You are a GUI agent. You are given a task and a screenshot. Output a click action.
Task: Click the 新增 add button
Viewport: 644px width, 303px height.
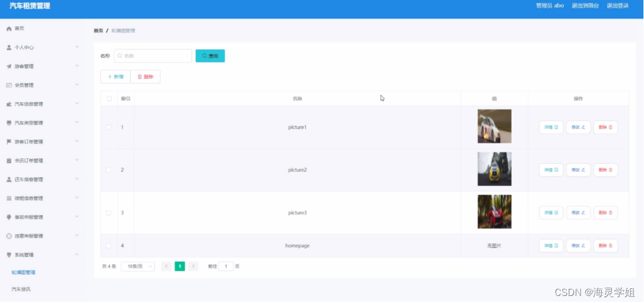pyautogui.click(x=115, y=76)
